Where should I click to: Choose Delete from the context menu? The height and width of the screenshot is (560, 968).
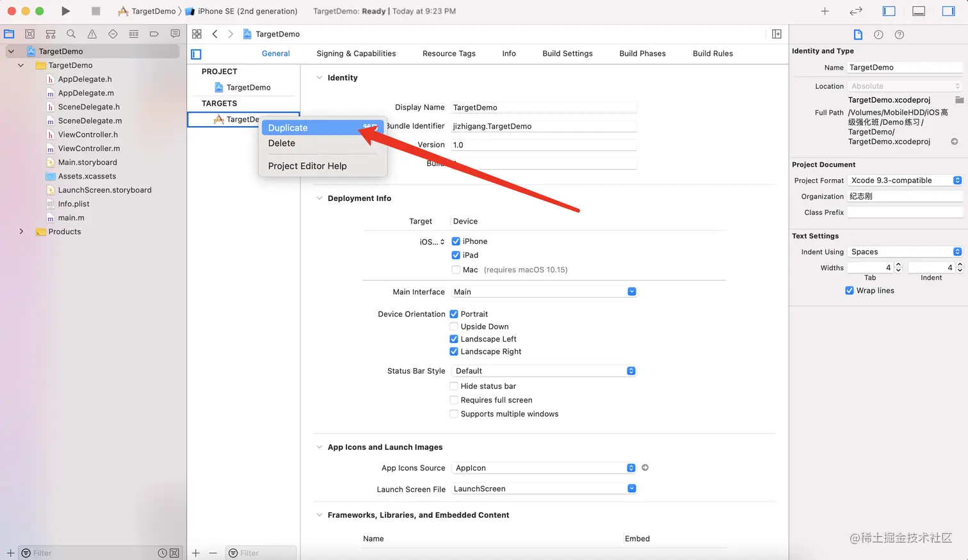click(323, 143)
